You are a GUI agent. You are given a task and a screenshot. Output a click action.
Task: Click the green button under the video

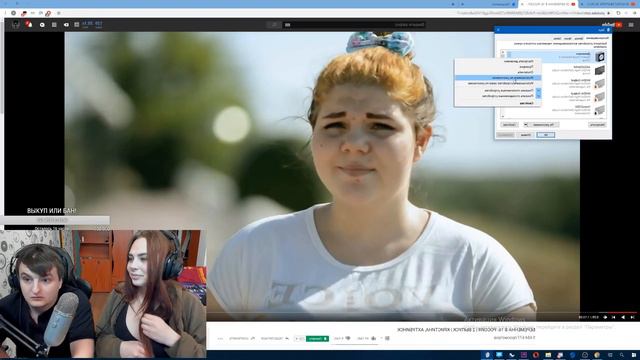coord(317,338)
